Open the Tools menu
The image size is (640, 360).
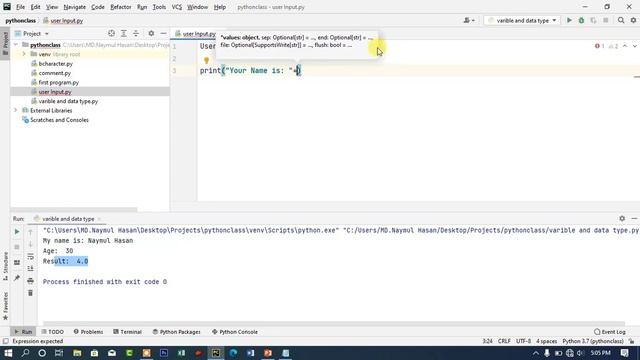click(159, 7)
